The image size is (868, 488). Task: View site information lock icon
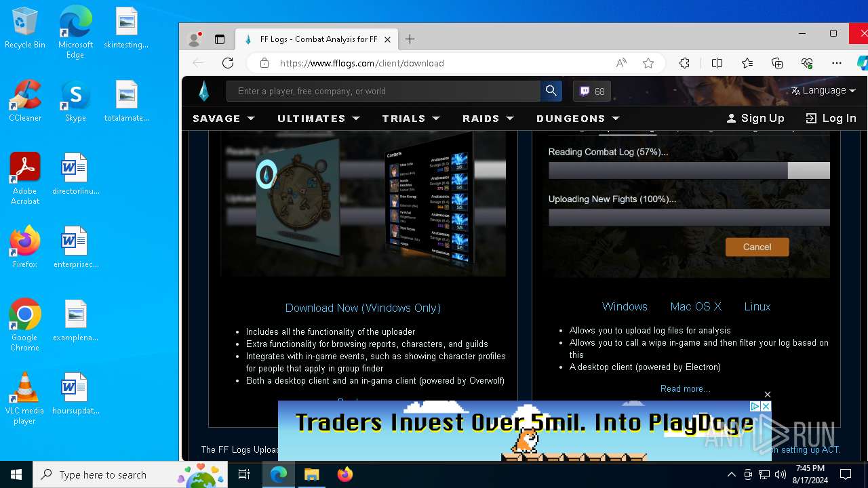264,63
